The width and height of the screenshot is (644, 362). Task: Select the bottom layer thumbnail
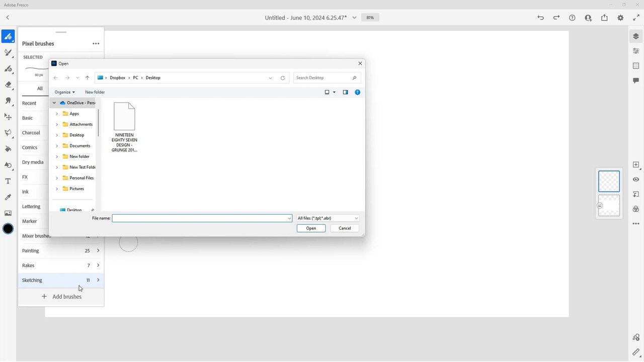click(609, 206)
